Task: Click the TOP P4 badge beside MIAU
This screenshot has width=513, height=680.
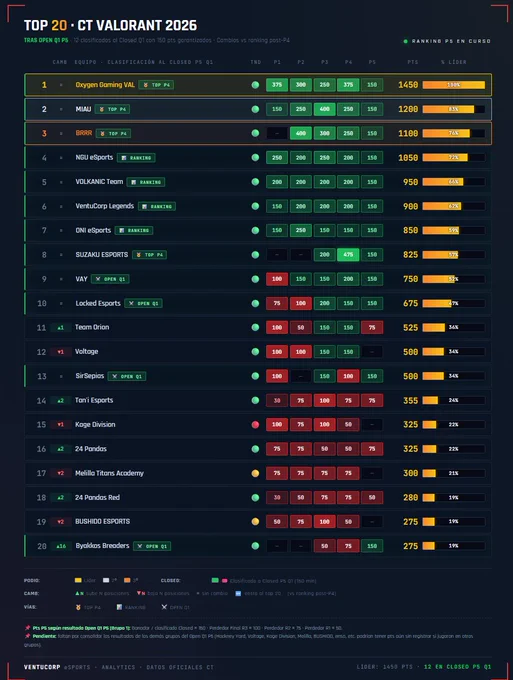Action: tap(112, 109)
